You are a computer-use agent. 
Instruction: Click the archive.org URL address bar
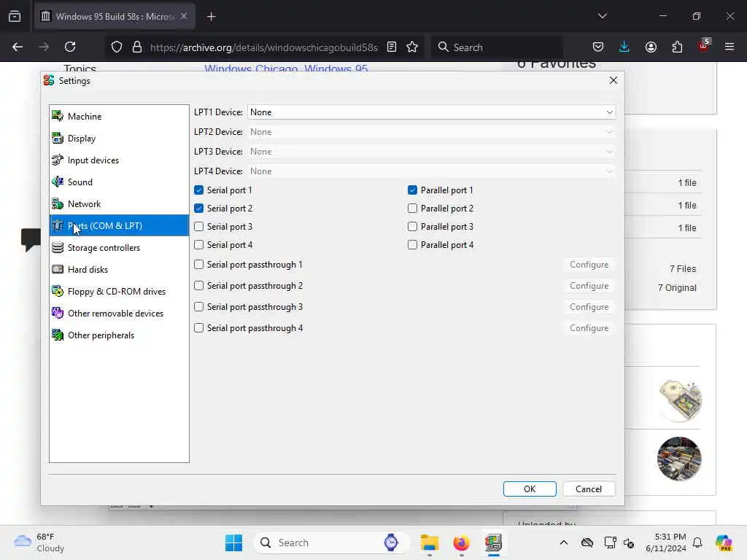pyautogui.click(x=263, y=47)
